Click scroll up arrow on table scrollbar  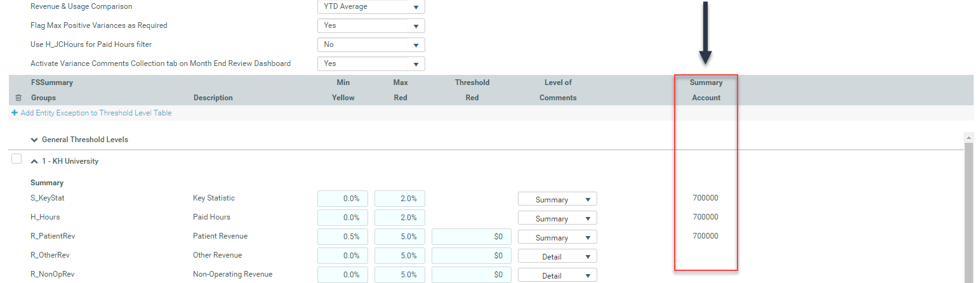tap(968, 137)
